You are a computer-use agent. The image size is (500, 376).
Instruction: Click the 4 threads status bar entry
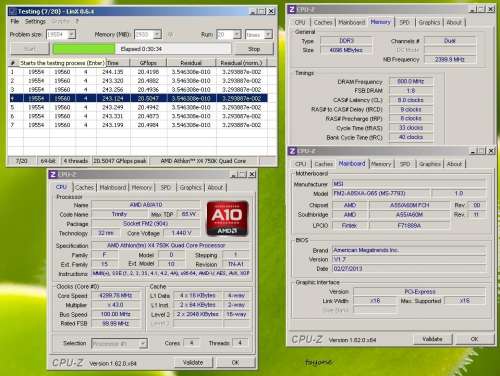(x=76, y=161)
